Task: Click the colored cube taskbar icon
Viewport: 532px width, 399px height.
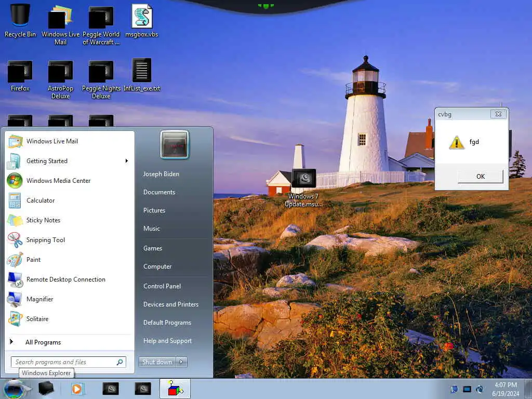Action: pos(175,389)
